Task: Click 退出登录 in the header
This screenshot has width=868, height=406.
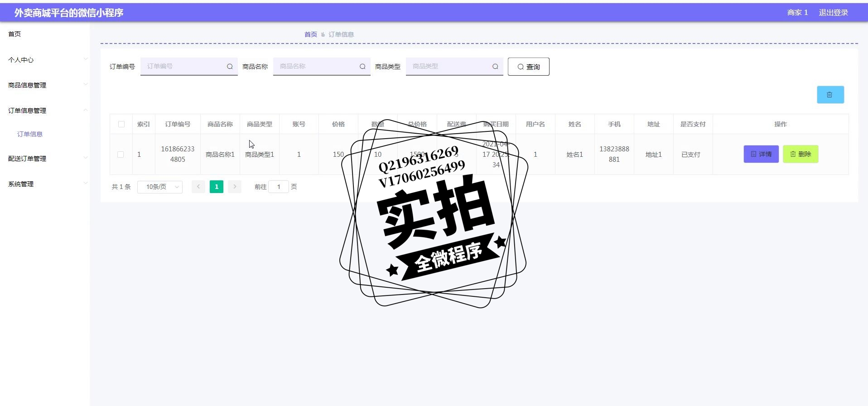Action: tap(833, 13)
